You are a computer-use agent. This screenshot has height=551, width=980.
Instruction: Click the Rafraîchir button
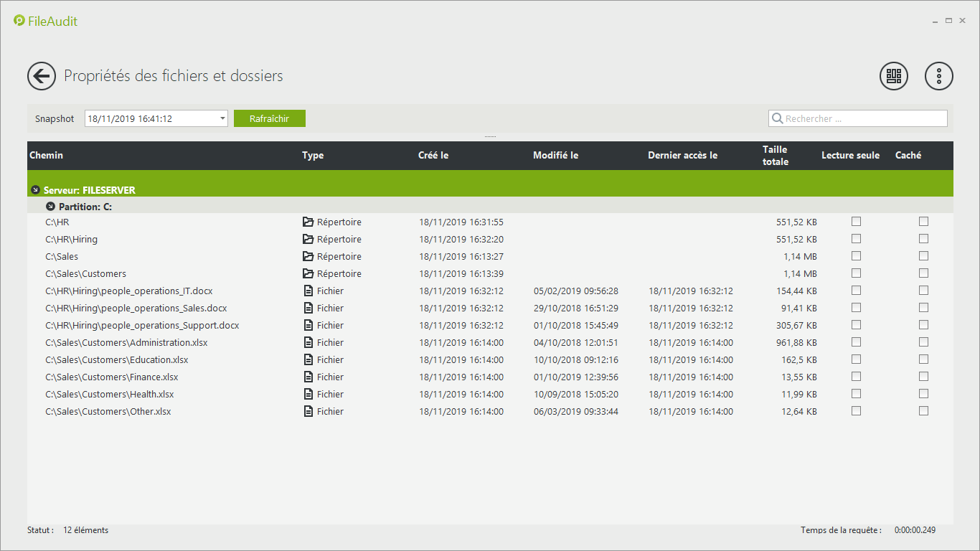(x=269, y=118)
